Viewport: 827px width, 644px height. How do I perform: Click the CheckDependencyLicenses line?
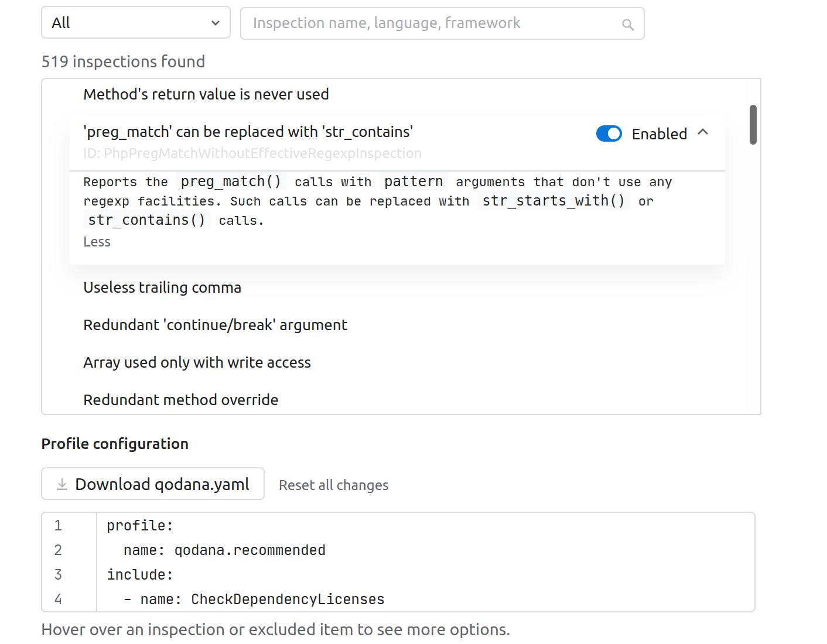coord(254,600)
